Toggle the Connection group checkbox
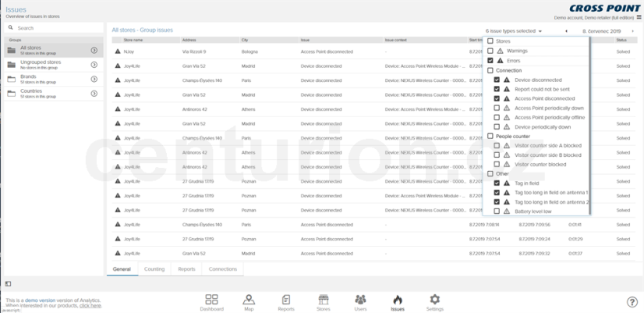 pyautogui.click(x=490, y=70)
